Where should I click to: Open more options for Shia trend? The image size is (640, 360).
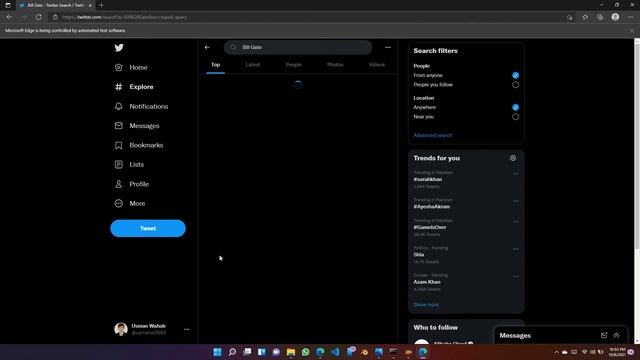click(516, 249)
